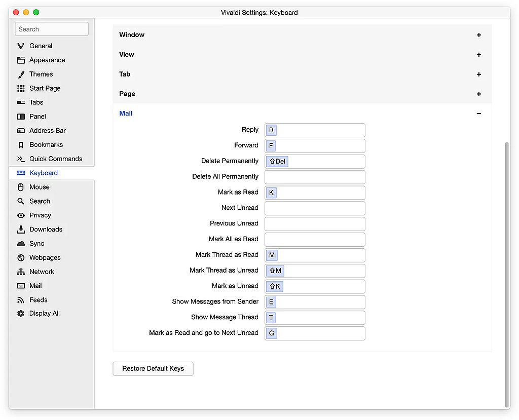This screenshot has height=420, width=519.
Task: Focus the settings Search field
Action: tap(52, 29)
